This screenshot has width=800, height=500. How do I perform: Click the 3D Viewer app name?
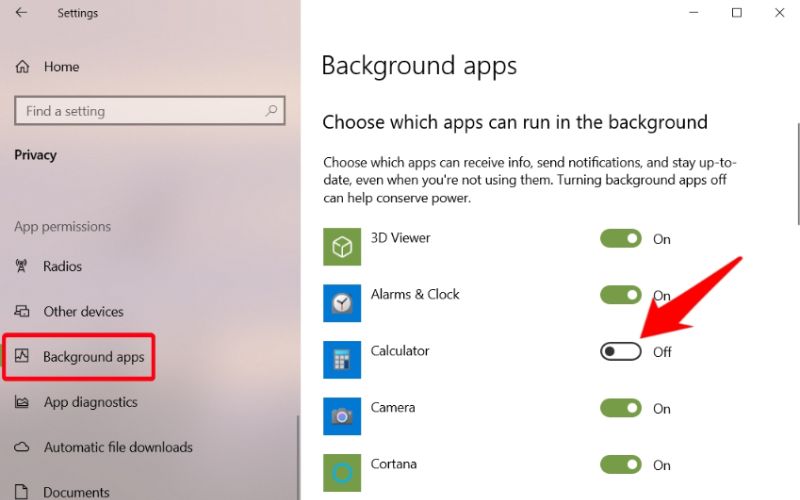(x=401, y=238)
